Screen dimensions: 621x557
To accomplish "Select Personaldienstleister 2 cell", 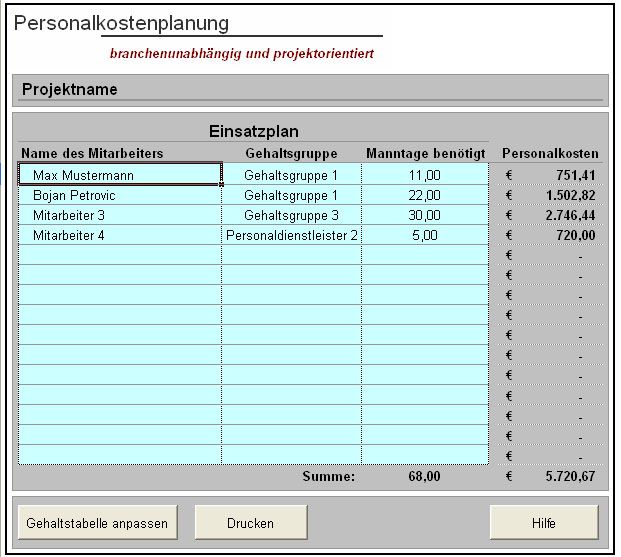I will (291, 235).
